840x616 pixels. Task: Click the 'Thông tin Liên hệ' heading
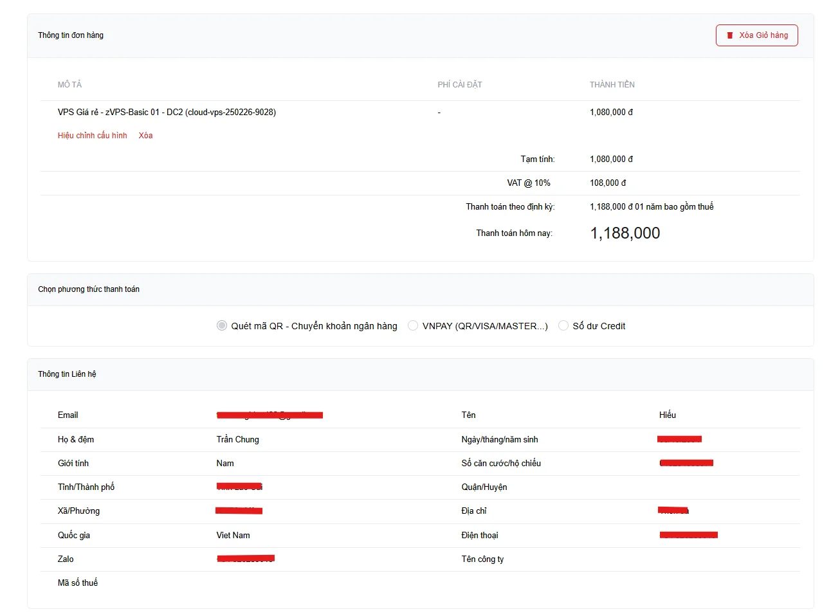[67, 374]
